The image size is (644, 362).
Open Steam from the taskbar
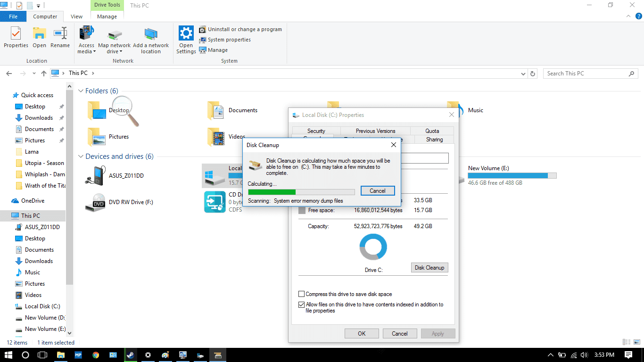(130, 355)
